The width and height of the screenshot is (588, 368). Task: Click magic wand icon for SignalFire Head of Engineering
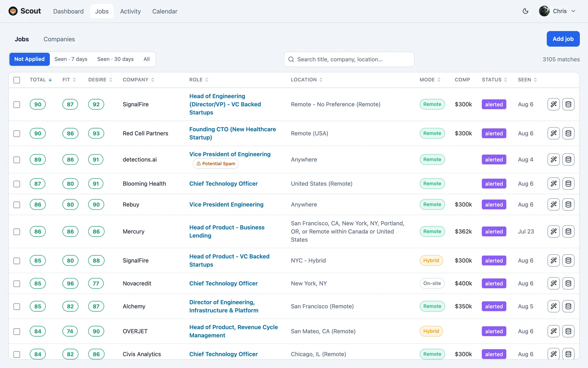[554, 104]
